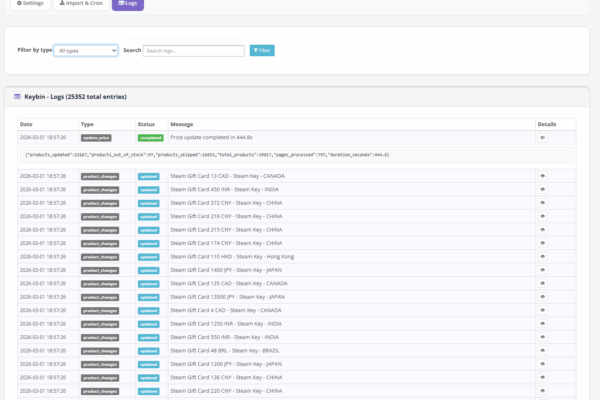Click eye icon for Steam Gift Card 216 CNY
600x400 pixels.
pos(543,216)
